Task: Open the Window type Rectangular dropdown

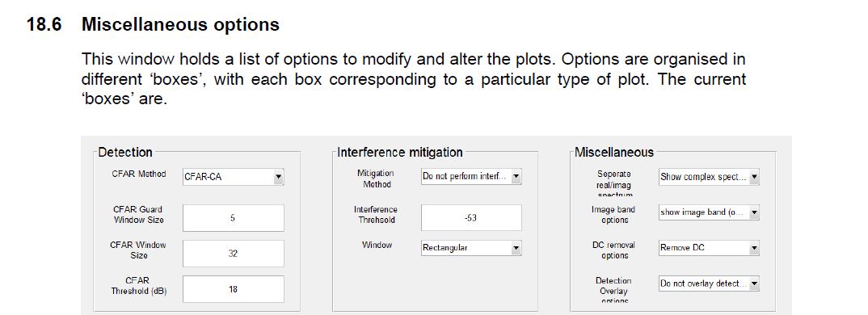Action: [x=471, y=248]
